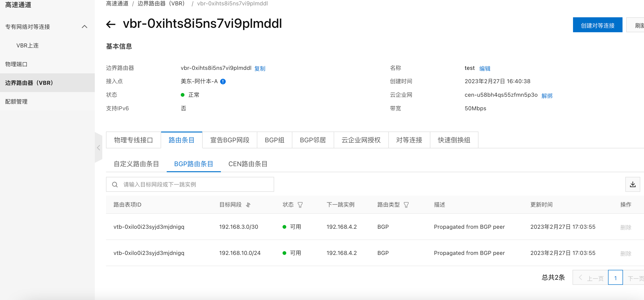Click the creation time 2023年2月27日 16:40:38
This screenshot has height=300, width=644.
tap(497, 81)
